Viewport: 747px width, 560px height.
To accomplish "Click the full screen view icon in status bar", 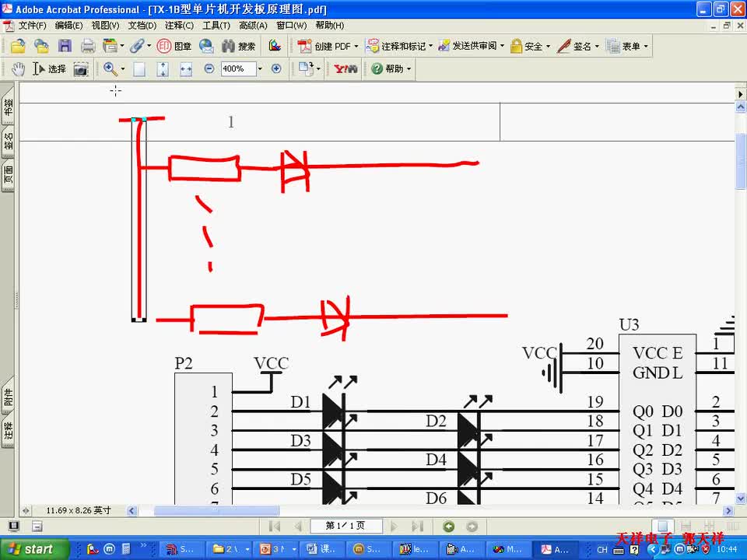I will (x=13, y=527).
